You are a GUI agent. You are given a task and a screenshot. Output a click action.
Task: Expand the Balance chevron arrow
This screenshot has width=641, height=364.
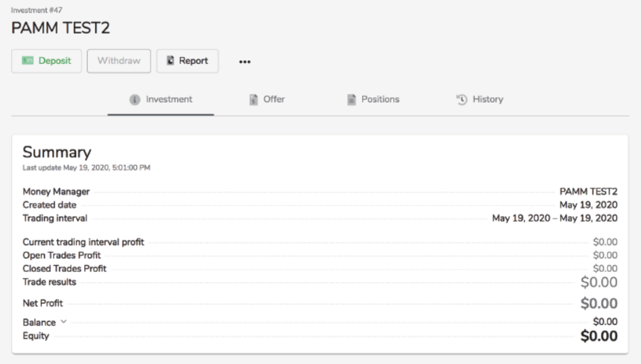pos(63,322)
